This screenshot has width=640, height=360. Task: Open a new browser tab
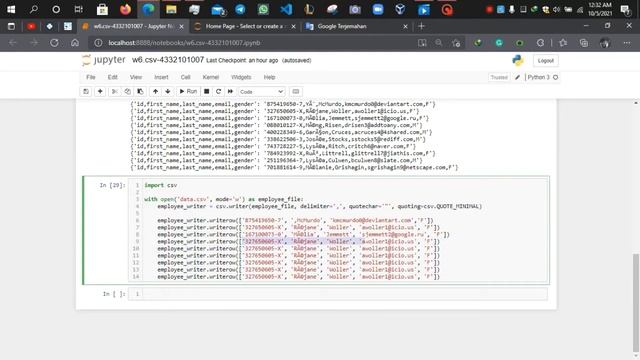pos(422,26)
